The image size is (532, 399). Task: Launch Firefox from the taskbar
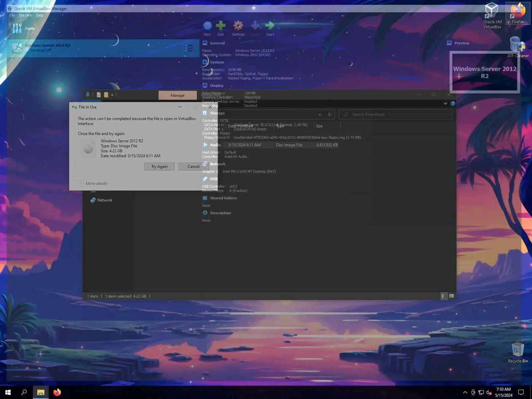[57, 392]
